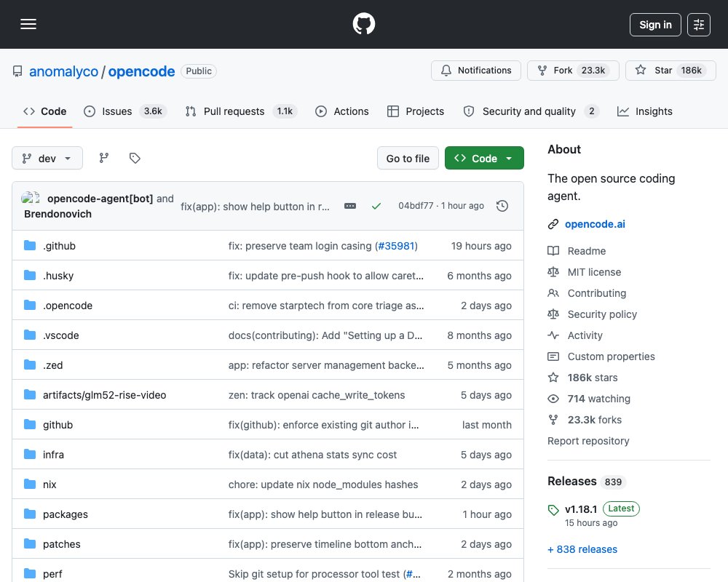This screenshot has height=582, width=728.
Task: Star the repository with the Star button
Action: (x=670, y=71)
